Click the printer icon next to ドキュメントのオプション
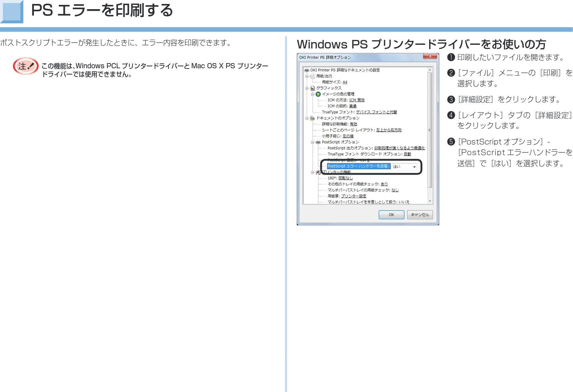Image resolution: width=573 pixels, height=392 pixels. point(312,118)
